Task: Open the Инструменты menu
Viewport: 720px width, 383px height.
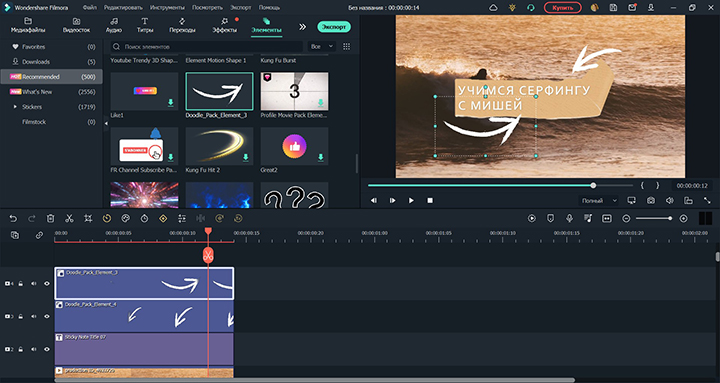Action: click(167, 8)
